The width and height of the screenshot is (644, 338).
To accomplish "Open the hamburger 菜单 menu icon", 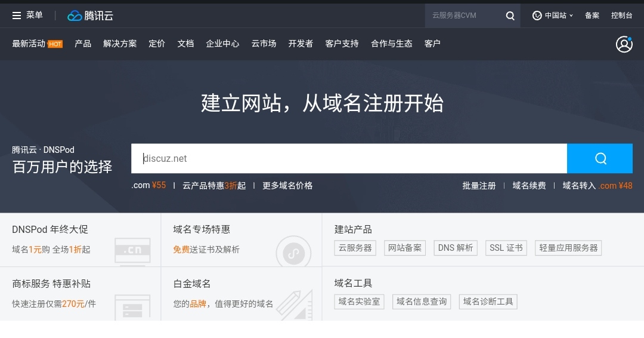I will pos(17,16).
